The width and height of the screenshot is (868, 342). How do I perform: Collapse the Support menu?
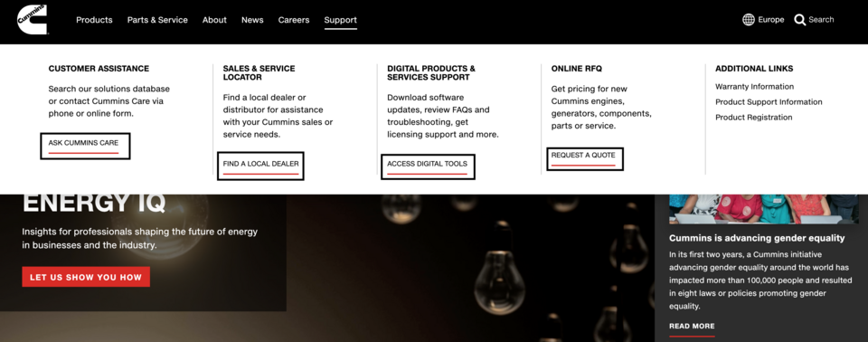click(341, 20)
